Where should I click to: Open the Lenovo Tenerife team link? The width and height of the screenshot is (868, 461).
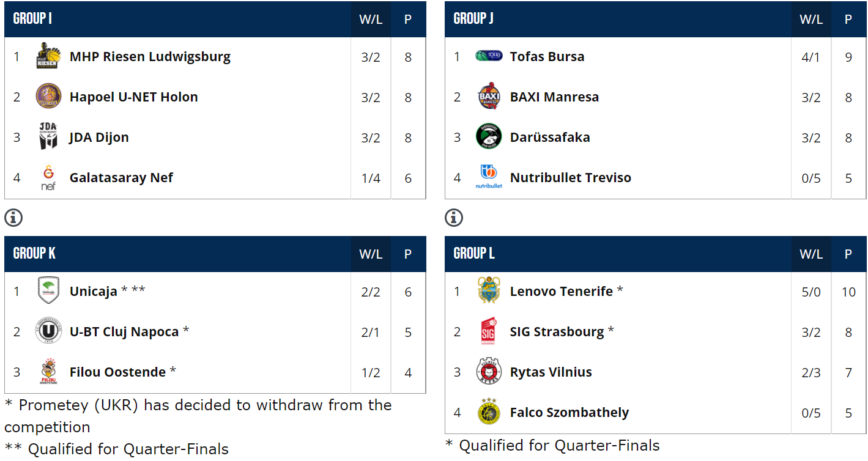561,292
